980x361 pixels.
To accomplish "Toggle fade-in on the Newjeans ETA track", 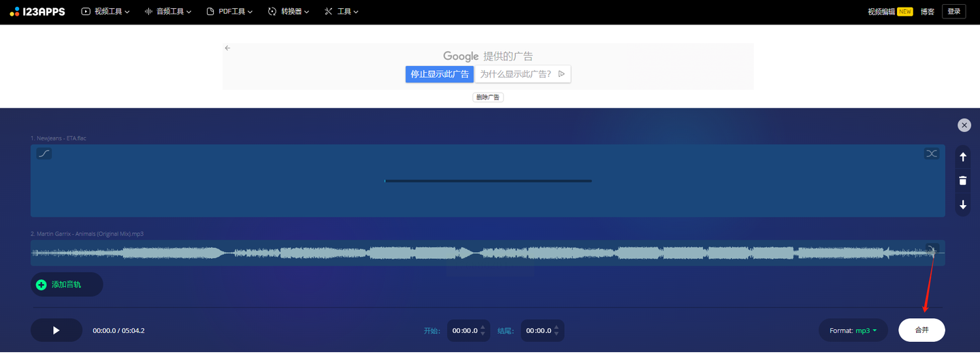I will [44, 154].
